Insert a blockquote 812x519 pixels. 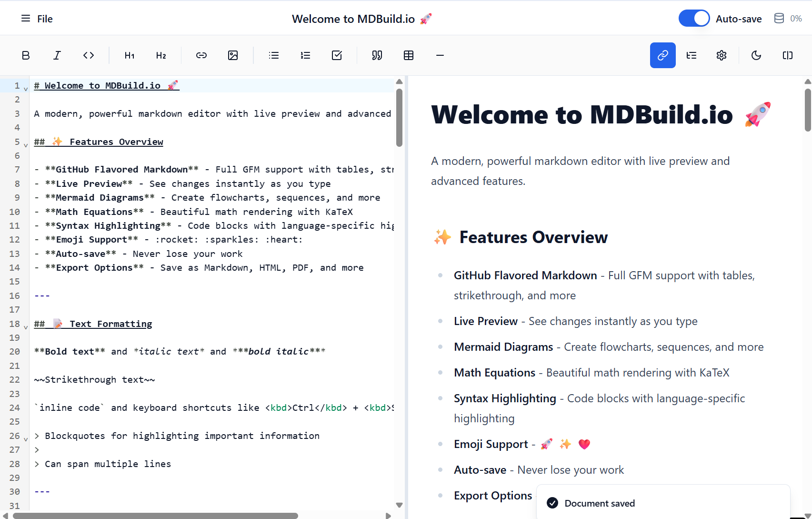point(377,55)
